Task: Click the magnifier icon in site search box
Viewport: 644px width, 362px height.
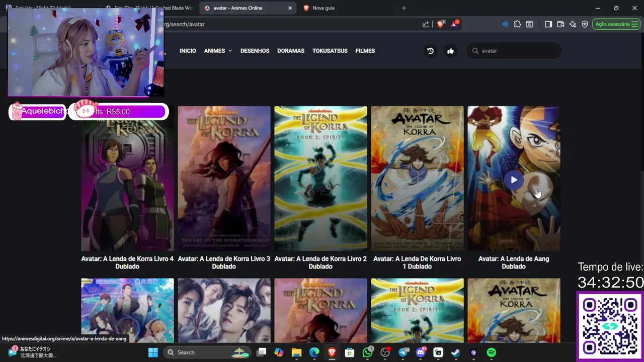Action: 475,51
